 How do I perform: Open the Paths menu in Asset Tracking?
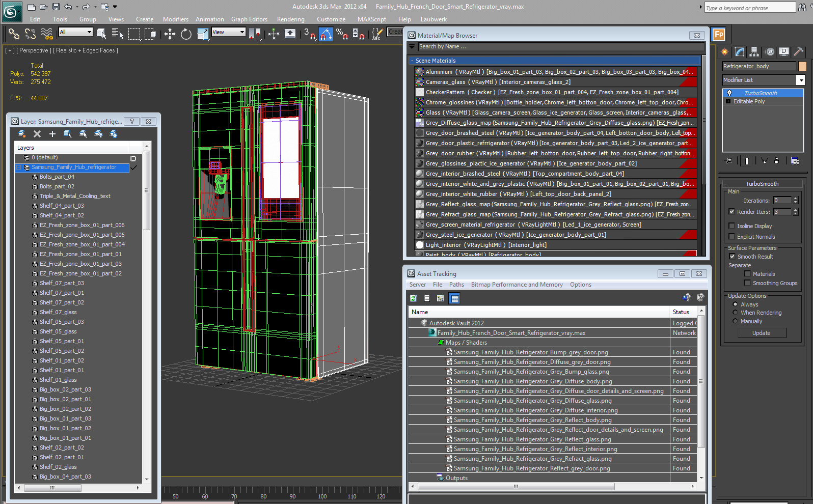point(456,285)
